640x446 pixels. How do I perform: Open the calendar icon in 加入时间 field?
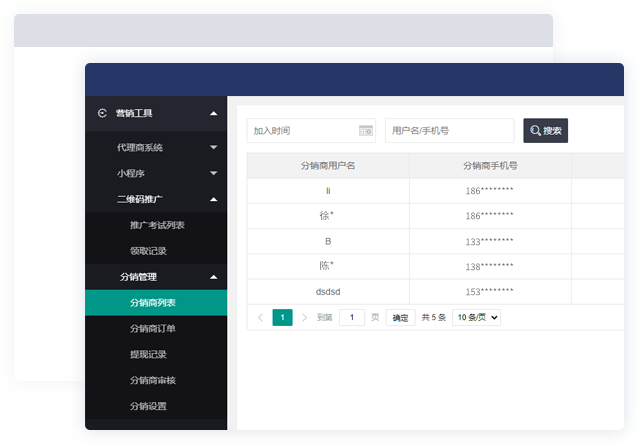(365, 131)
